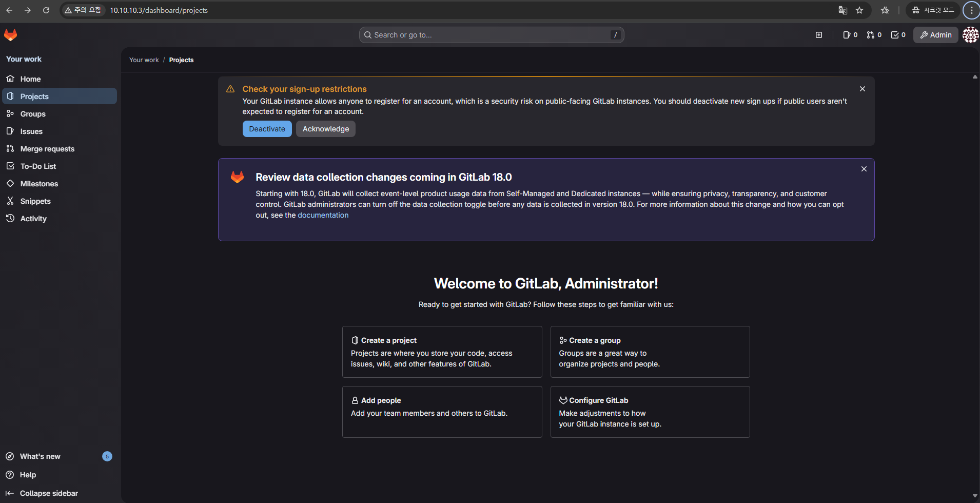Click the Your work sidebar heading

24,59
